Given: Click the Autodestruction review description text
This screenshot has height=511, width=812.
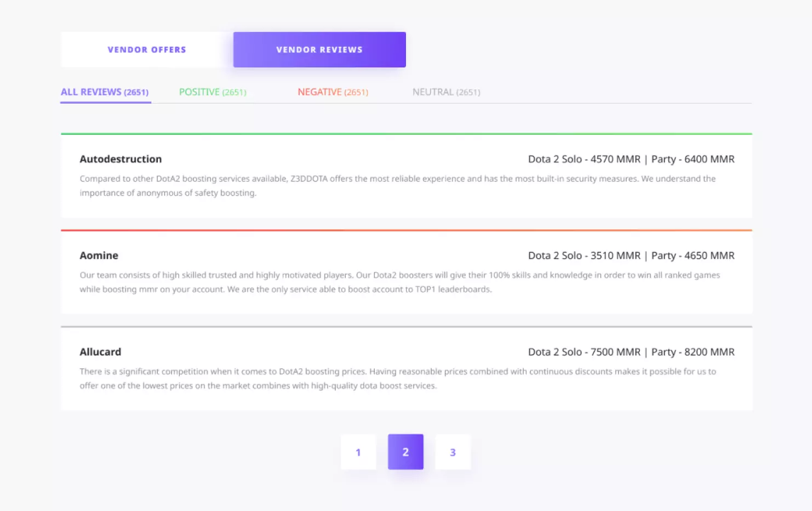Looking at the screenshot, I should point(397,185).
